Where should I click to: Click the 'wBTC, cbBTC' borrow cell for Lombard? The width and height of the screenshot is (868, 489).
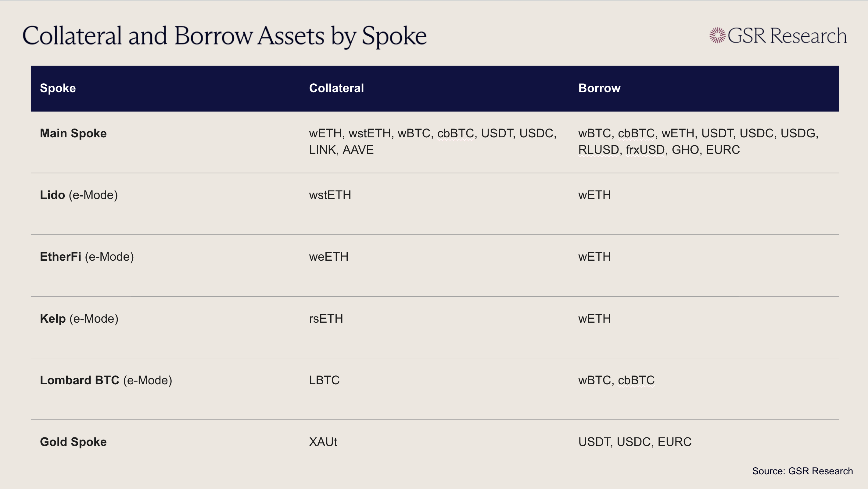coord(616,380)
